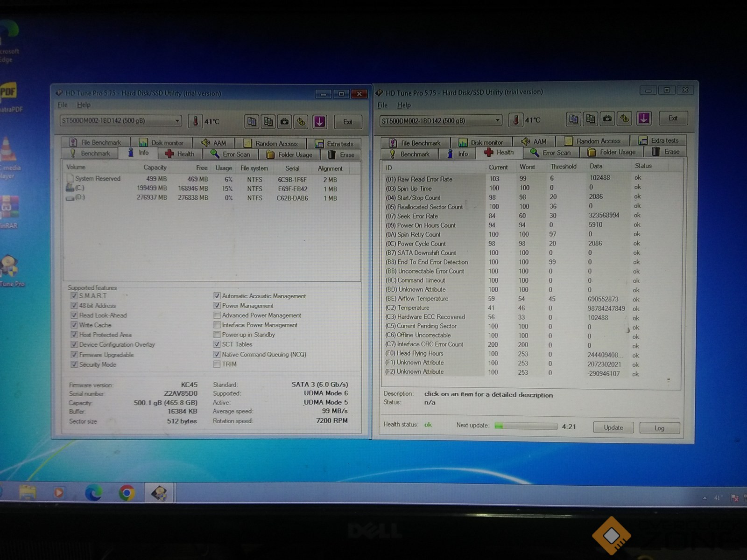Click Exit button in left window

click(348, 122)
